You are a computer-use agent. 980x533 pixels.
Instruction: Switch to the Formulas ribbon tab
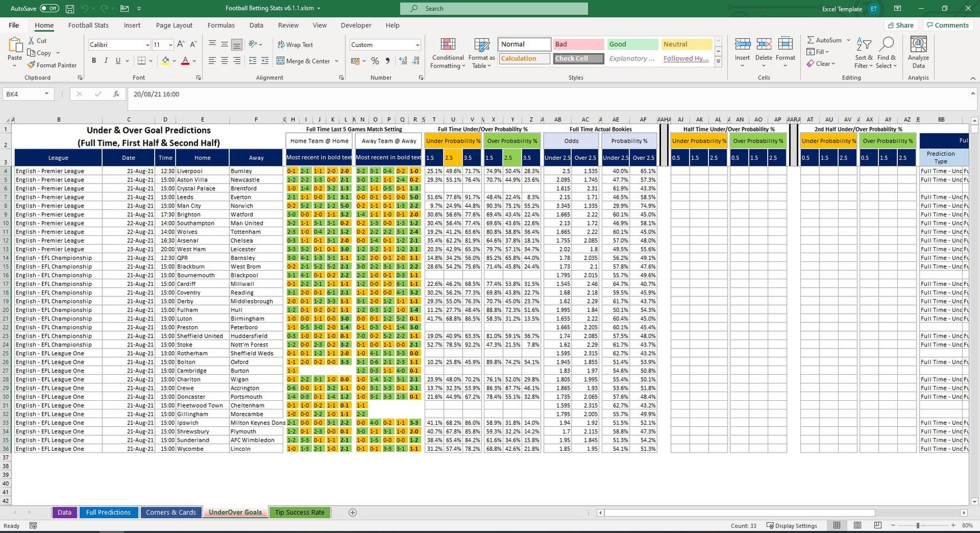coord(221,25)
